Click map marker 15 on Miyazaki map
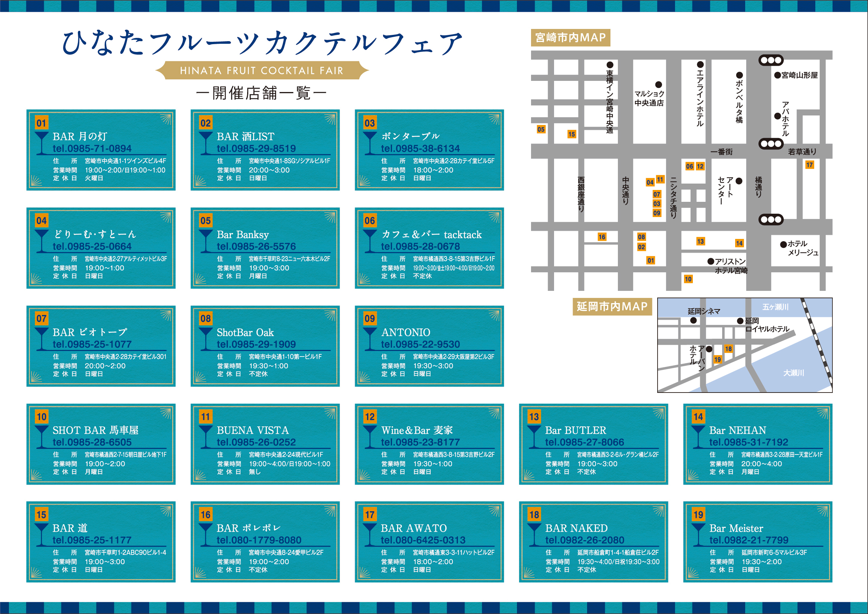 pos(571,134)
